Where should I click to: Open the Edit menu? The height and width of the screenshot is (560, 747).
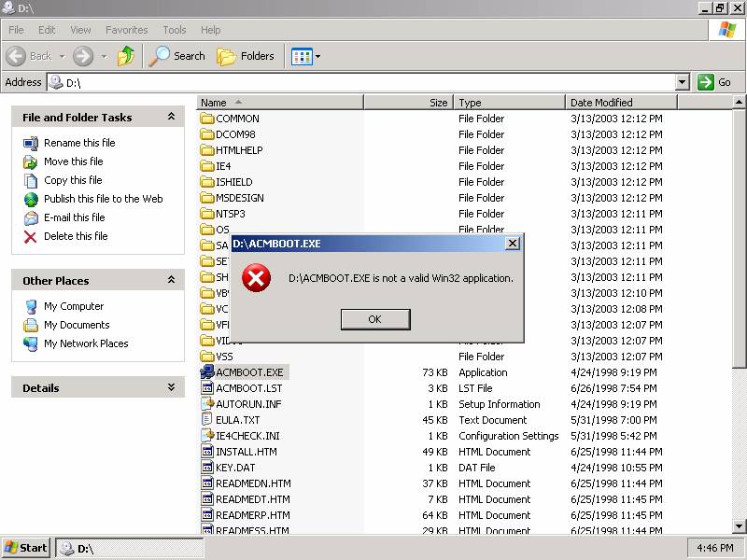coord(47,30)
